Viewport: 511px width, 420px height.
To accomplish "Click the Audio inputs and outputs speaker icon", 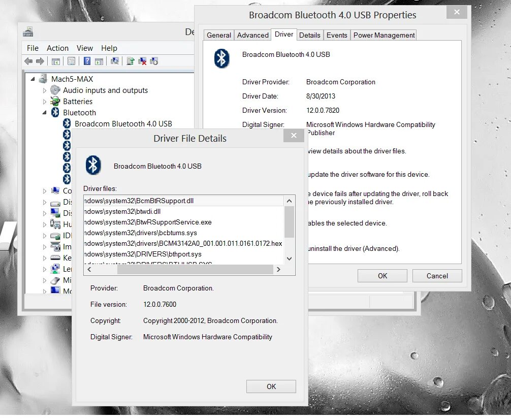I will [55, 90].
